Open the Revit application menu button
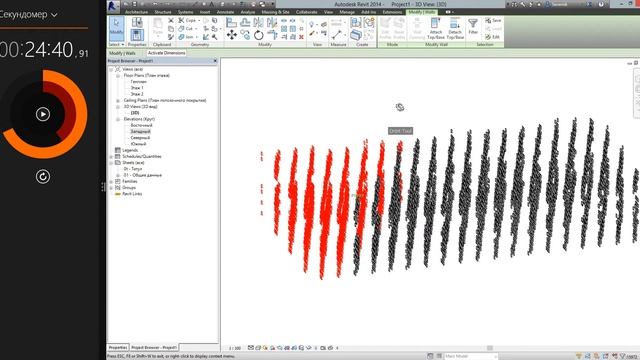Viewport: 640px width, 360px height. (x=114, y=6)
